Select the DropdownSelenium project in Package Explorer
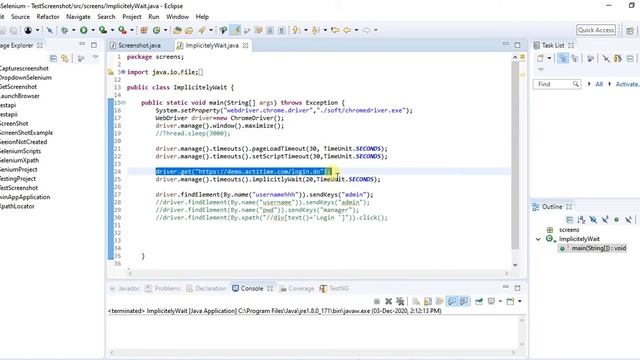 26,78
